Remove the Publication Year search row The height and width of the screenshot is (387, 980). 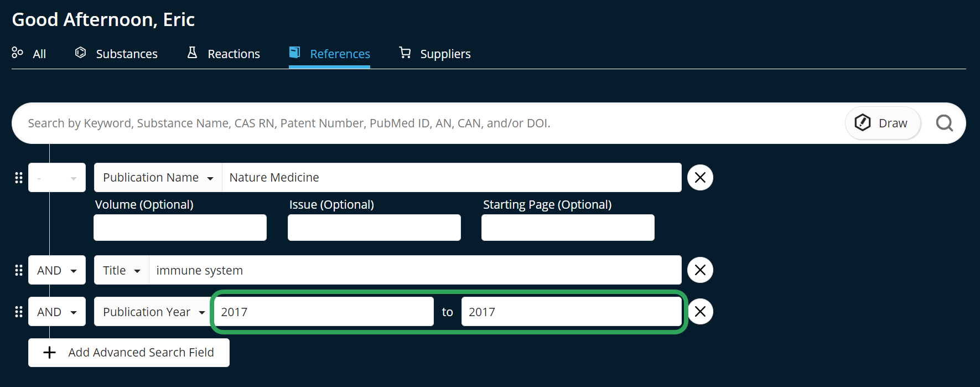[700, 312]
